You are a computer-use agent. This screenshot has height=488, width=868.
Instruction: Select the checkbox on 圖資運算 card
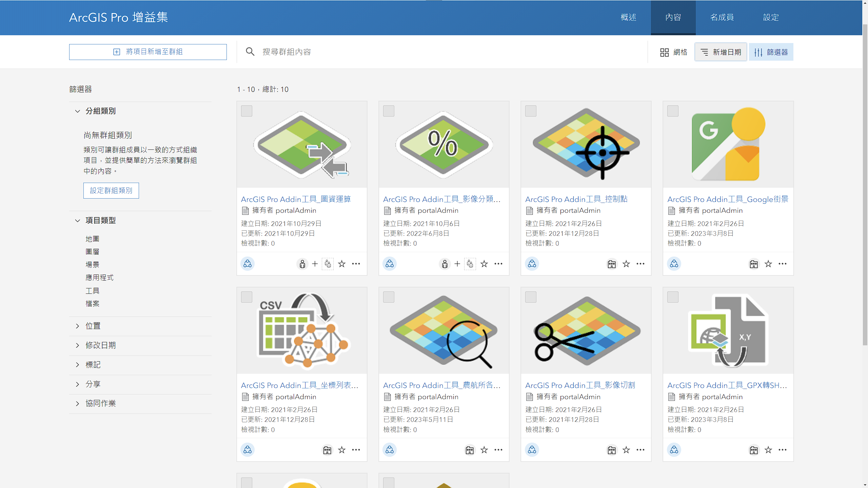[246, 111]
